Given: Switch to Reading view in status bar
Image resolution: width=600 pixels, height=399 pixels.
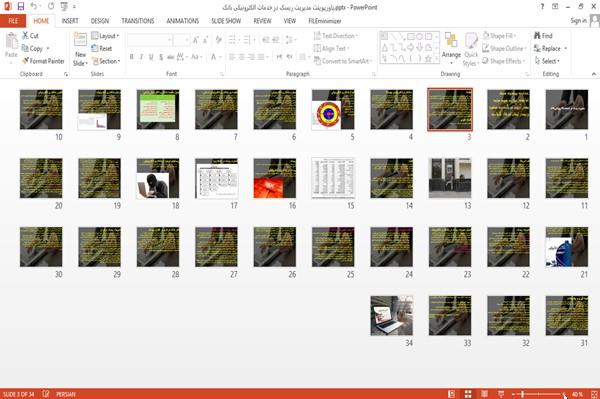Looking at the screenshot, I should point(484,394).
